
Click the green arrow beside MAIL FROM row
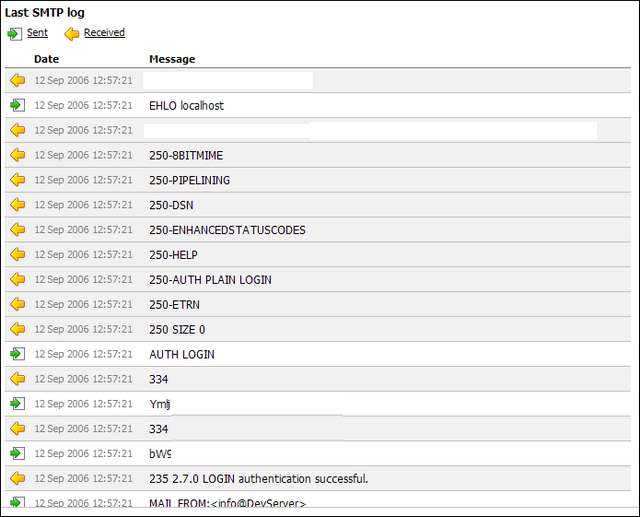[17, 503]
